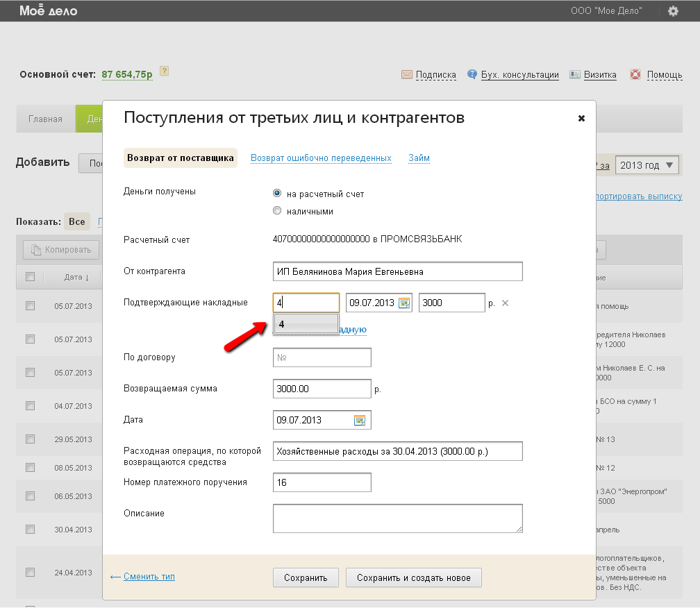Switch to Возврат ошибочно переведенных tab

pos(321,158)
